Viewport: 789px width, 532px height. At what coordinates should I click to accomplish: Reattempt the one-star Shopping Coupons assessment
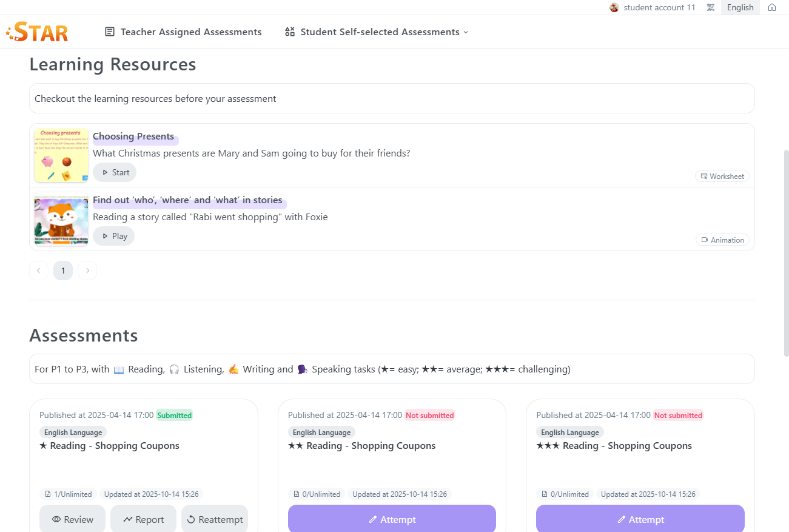pos(215,519)
